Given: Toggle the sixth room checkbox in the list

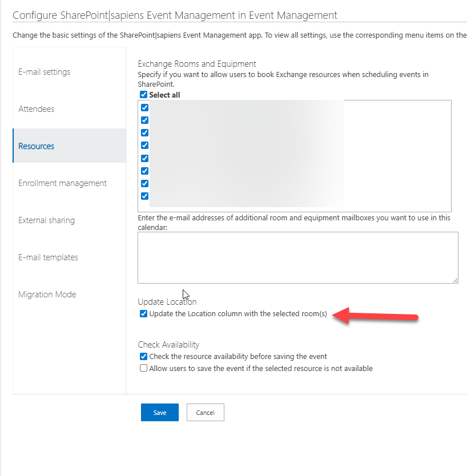Looking at the screenshot, I should coord(144,171).
